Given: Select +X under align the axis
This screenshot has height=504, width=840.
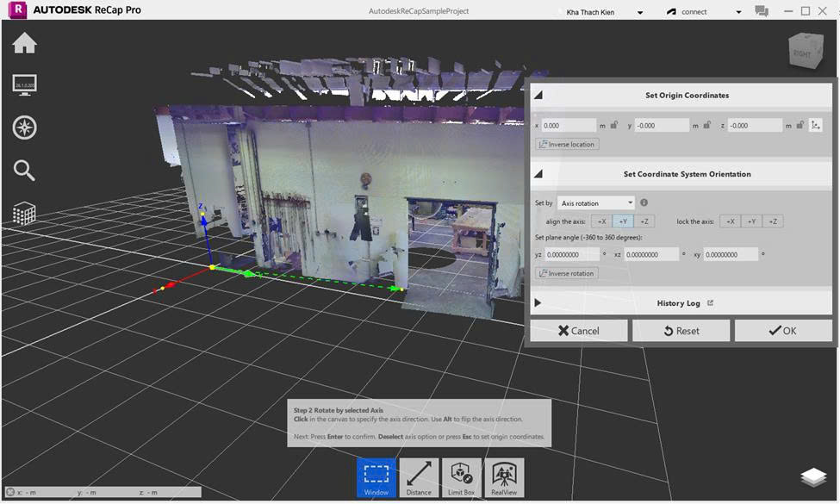Looking at the screenshot, I should tap(601, 221).
